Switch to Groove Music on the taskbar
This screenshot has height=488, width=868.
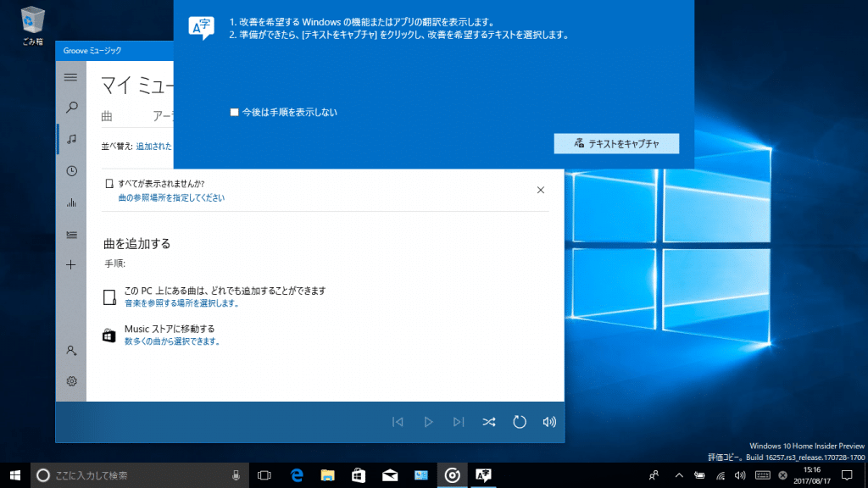point(453,475)
